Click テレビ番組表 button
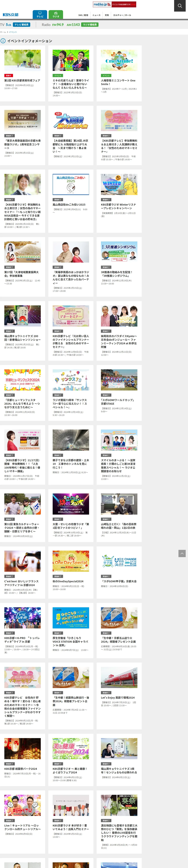This screenshot has width=188, height=868. pos(22,25)
